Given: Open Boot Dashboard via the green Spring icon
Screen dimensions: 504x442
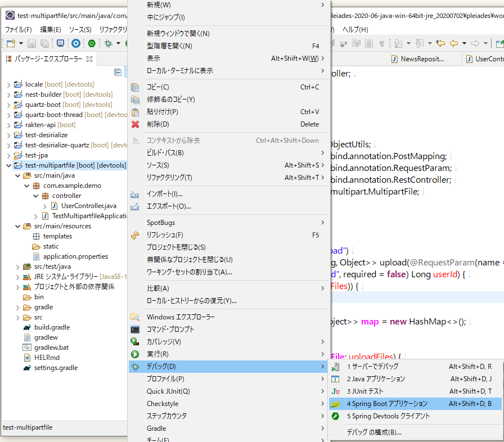Looking at the screenshot, I should (x=91, y=43).
